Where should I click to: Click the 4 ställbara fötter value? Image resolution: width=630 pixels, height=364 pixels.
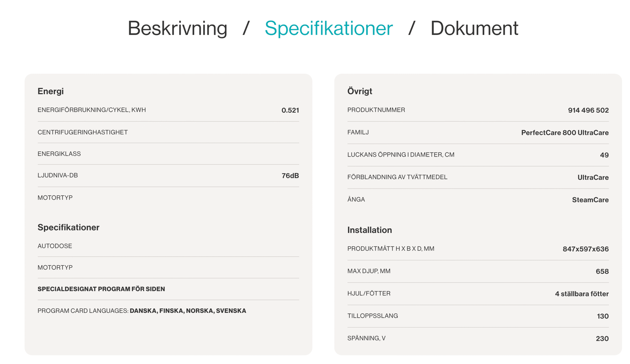(x=581, y=294)
